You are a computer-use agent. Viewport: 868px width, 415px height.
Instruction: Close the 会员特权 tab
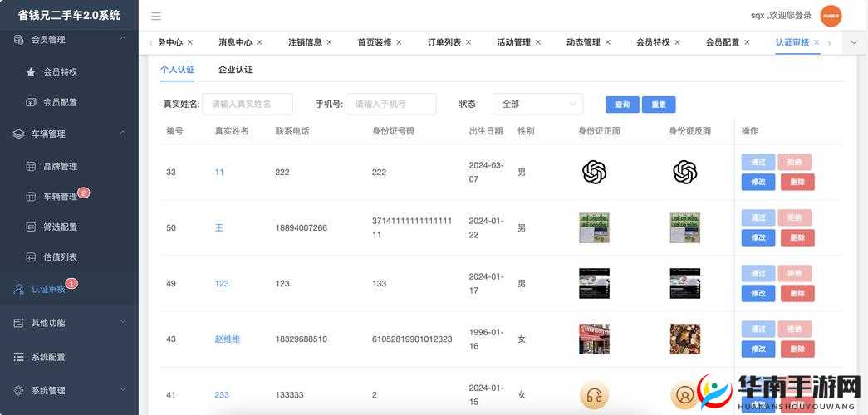point(677,42)
